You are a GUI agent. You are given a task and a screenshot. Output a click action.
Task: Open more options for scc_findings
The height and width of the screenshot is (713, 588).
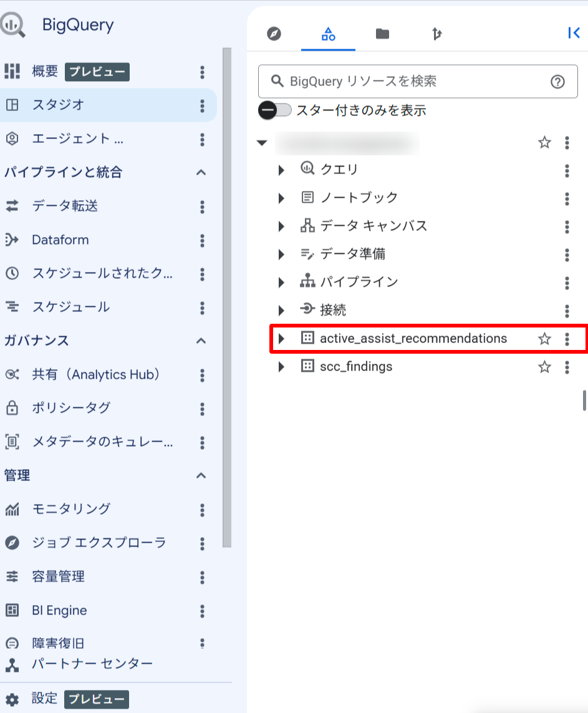coord(567,367)
